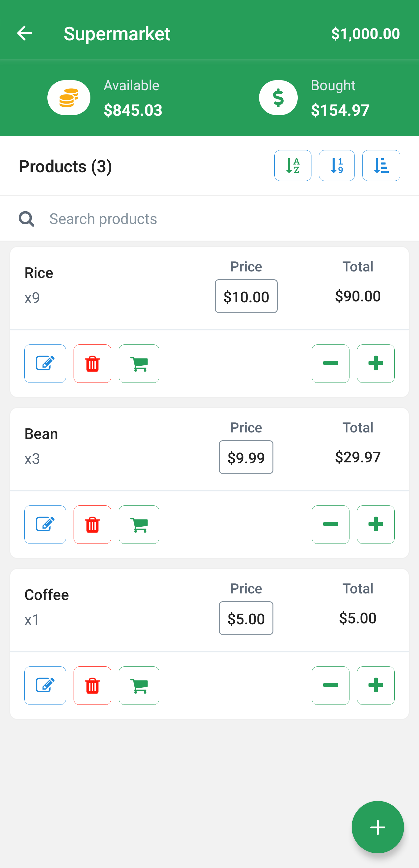Delete the Rice product
Image resolution: width=419 pixels, height=868 pixels.
(92, 363)
